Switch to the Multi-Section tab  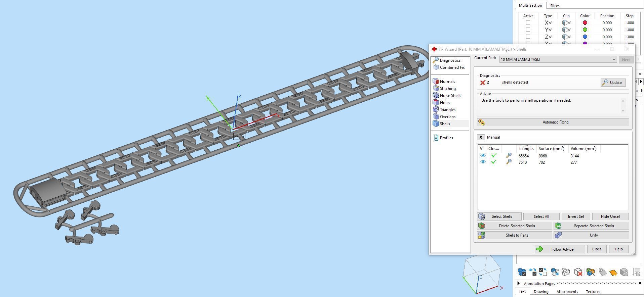(x=530, y=5)
